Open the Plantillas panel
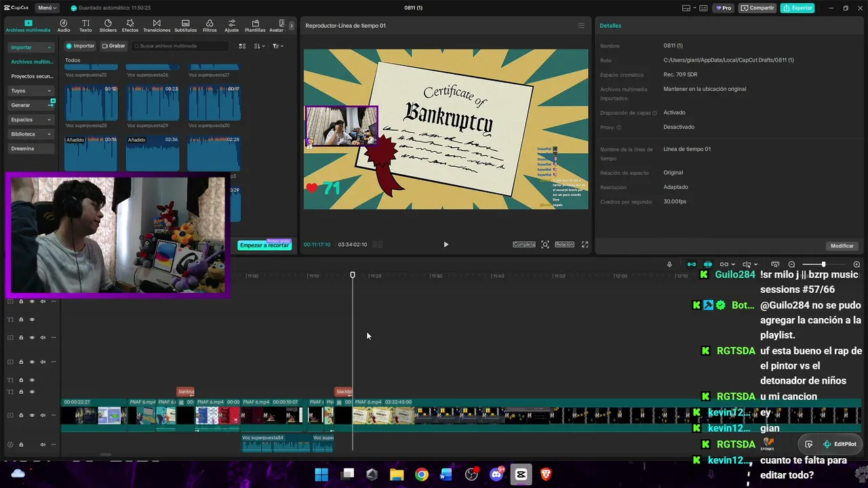Screen dimensions: 868x488 255,26
